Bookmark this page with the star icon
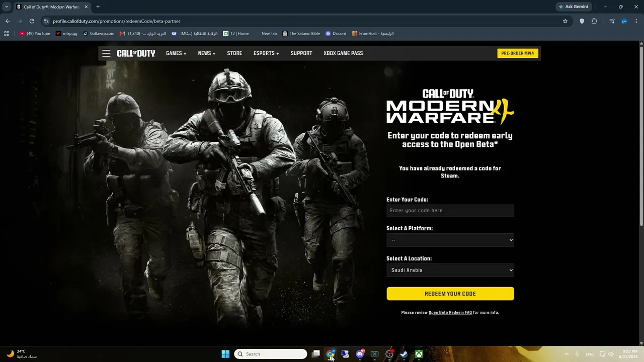This screenshot has height=362, width=644. [x=565, y=21]
